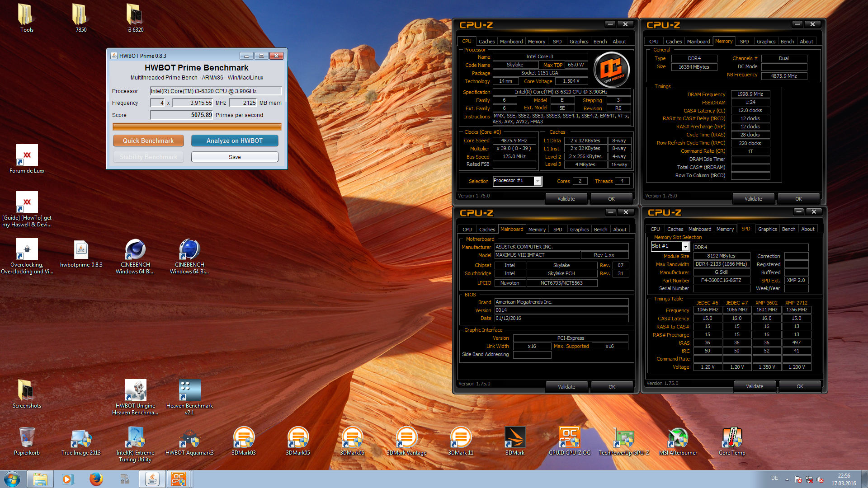Open Graphics tab in CPU-Z Memory window

point(766,42)
